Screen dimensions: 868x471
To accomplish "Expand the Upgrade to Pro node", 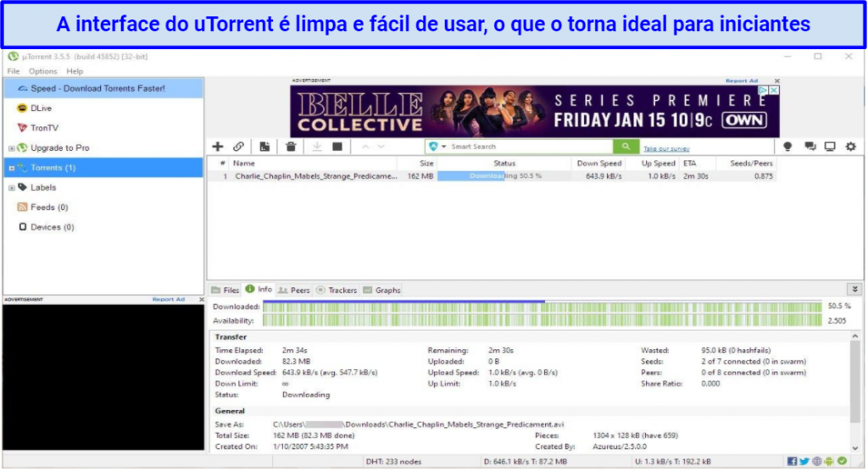I will 11,148.
